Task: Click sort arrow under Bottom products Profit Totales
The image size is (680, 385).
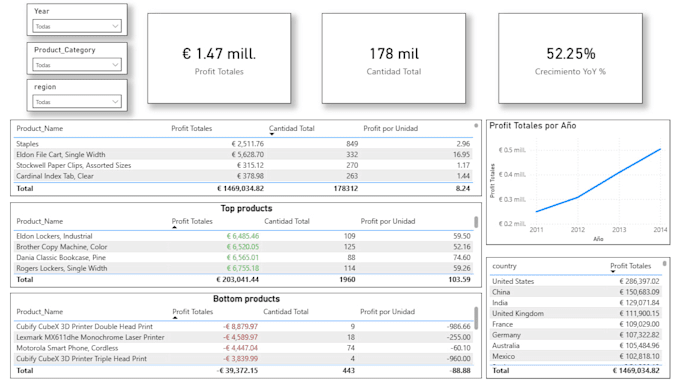Action: 175,318
